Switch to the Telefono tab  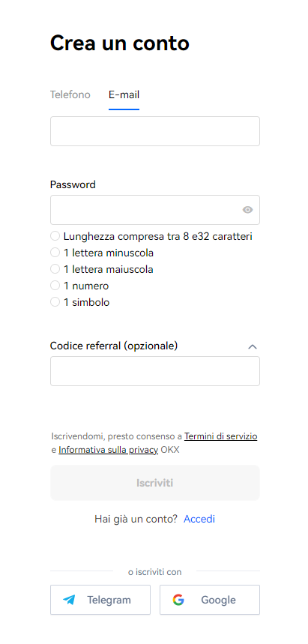click(x=70, y=95)
